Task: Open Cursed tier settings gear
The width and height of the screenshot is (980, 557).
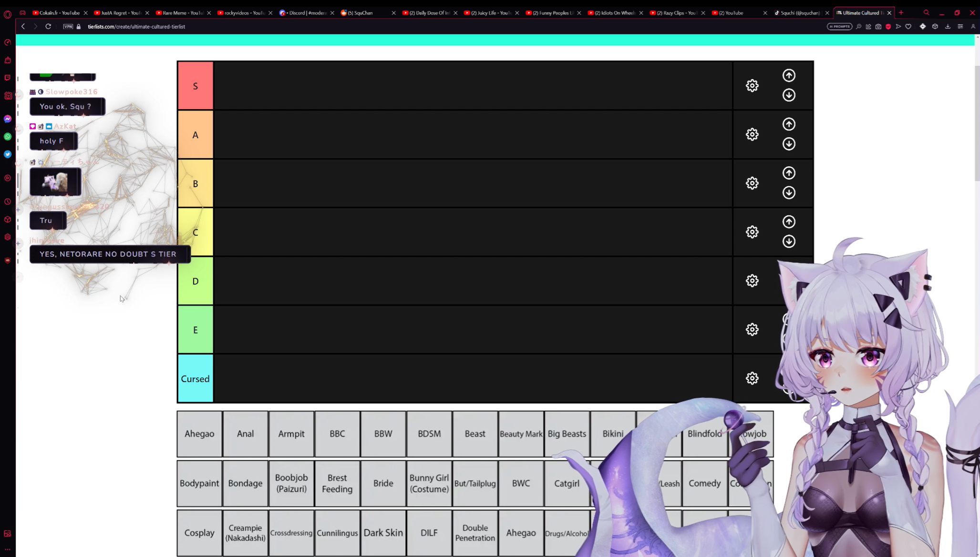Action: tap(752, 378)
